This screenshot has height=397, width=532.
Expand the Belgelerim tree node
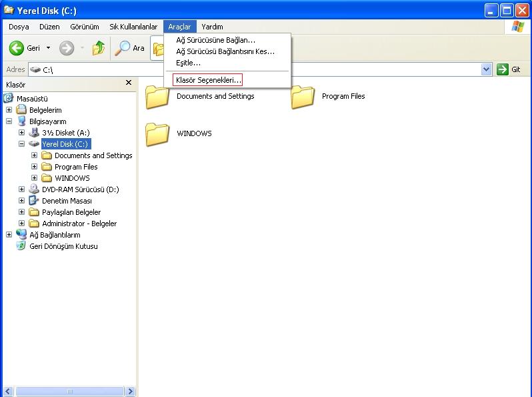[9, 109]
